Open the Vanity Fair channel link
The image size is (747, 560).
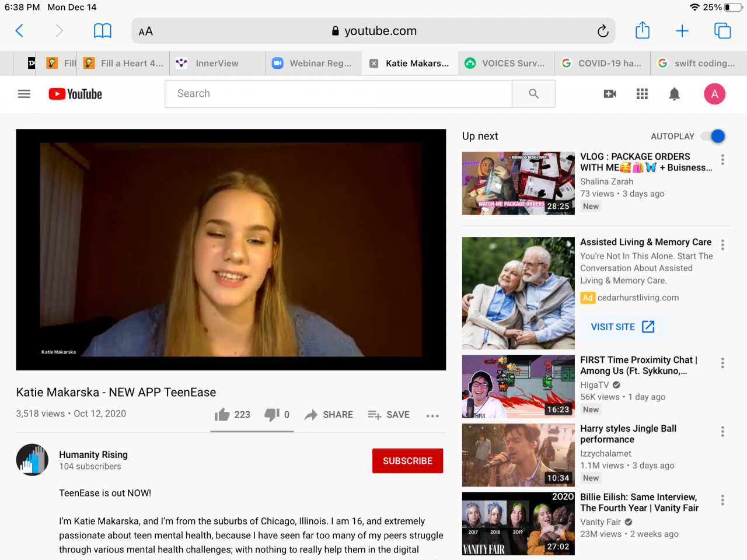pos(601,522)
